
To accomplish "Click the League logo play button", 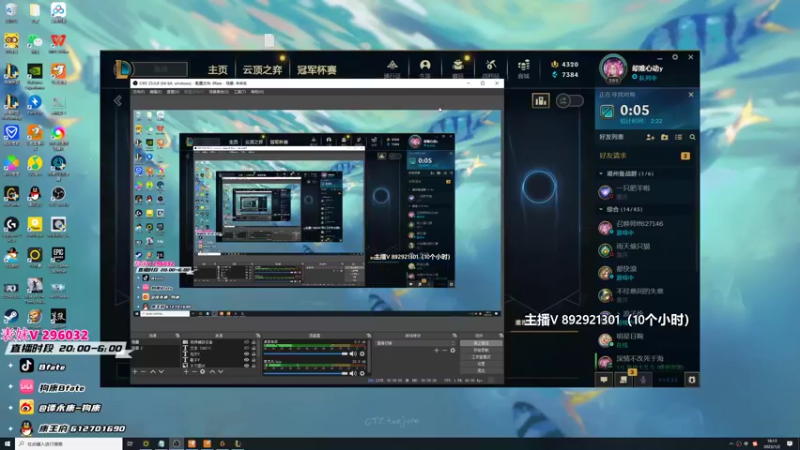I will click(123, 69).
